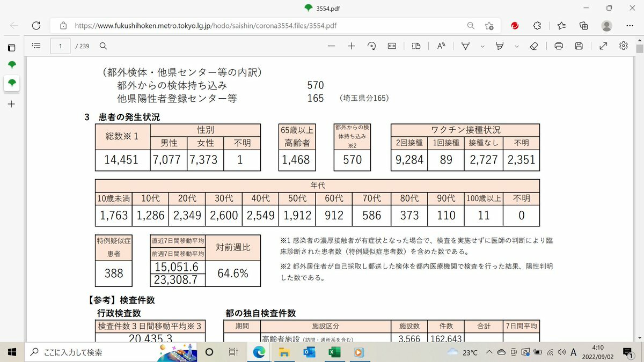
Task: Enter PDF full screen mode
Action: tap(603, 46)
